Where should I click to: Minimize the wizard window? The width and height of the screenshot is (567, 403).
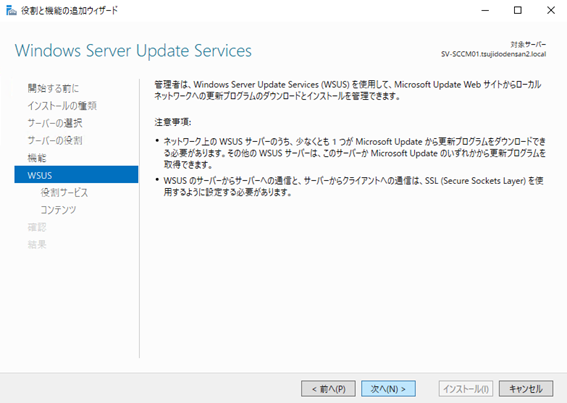(485, 10)
